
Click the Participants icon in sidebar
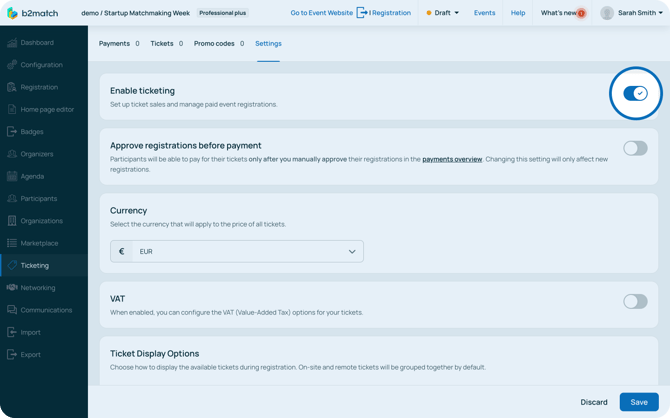(x=12, y=198)
